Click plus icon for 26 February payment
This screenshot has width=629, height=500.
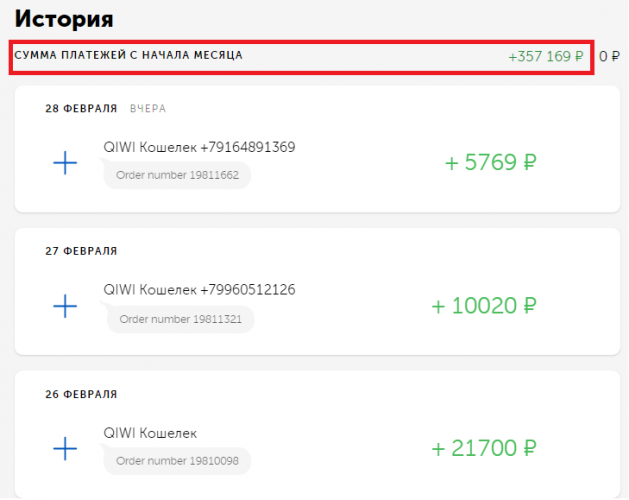click(64, 449)
